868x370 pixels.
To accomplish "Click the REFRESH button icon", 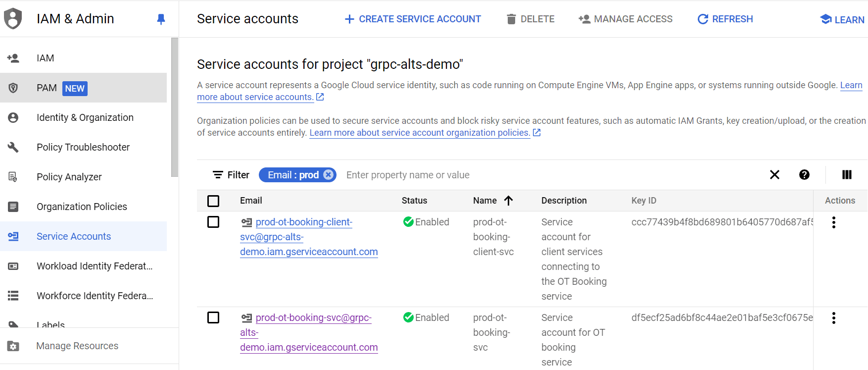I will click(x=703, y=19).
